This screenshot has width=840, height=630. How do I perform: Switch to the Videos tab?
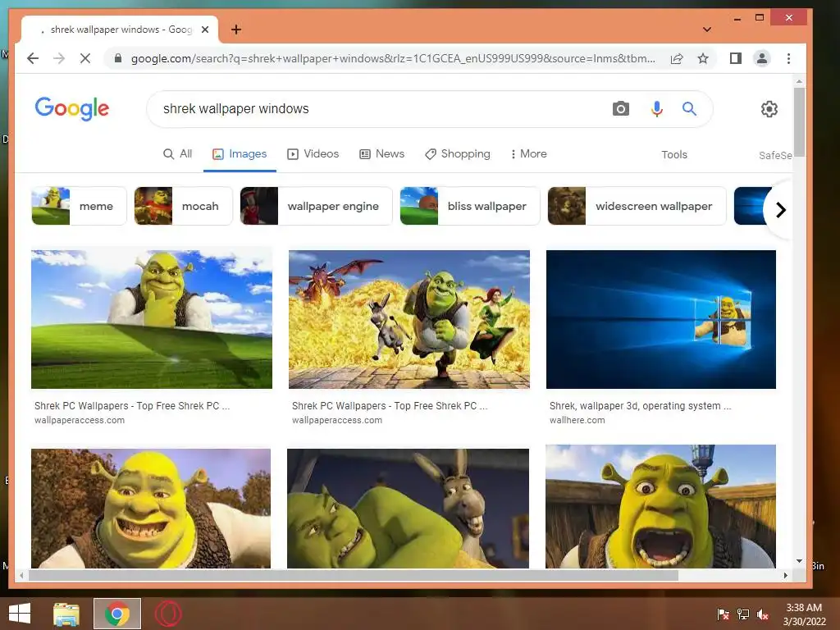point(313,153)
